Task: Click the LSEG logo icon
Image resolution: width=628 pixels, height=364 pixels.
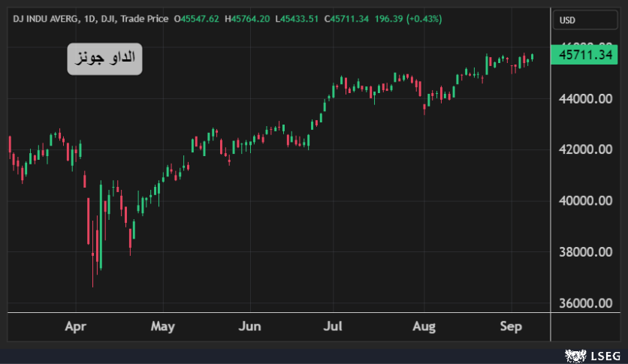Action: click(x=575, y=353)
